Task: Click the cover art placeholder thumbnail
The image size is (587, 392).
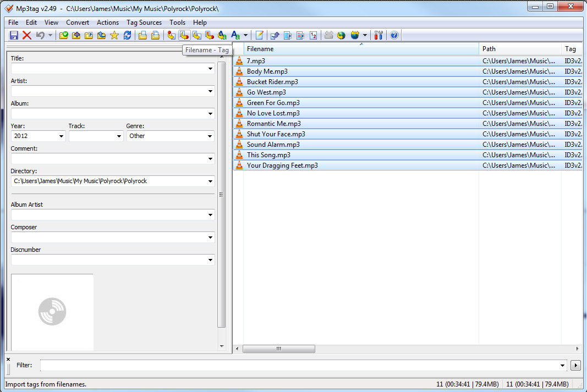Action: [52, 312]
